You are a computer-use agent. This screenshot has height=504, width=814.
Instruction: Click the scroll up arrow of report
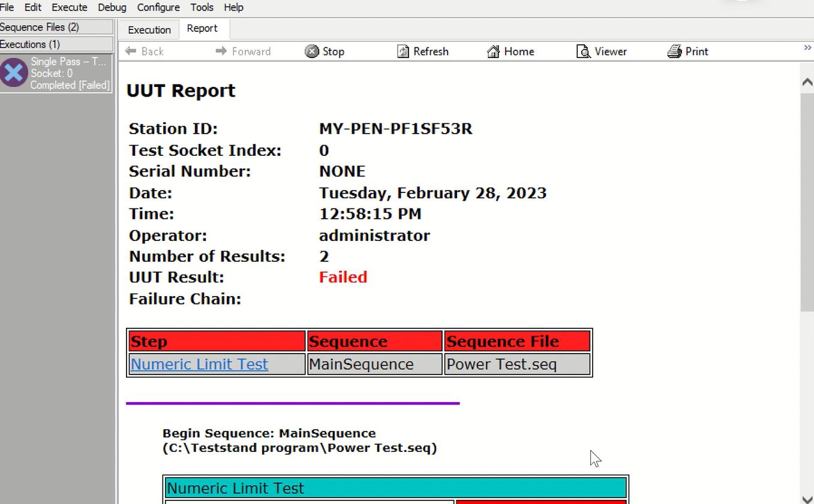click(807, 83)
